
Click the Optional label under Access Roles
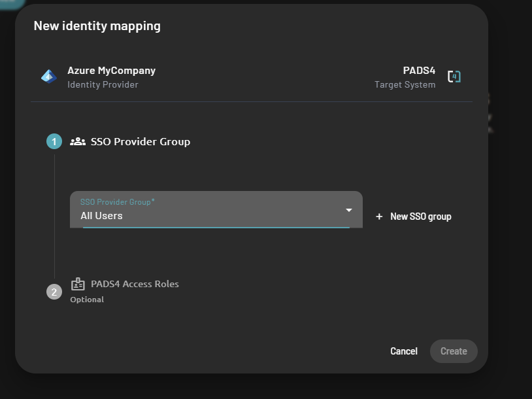point(87,300)
